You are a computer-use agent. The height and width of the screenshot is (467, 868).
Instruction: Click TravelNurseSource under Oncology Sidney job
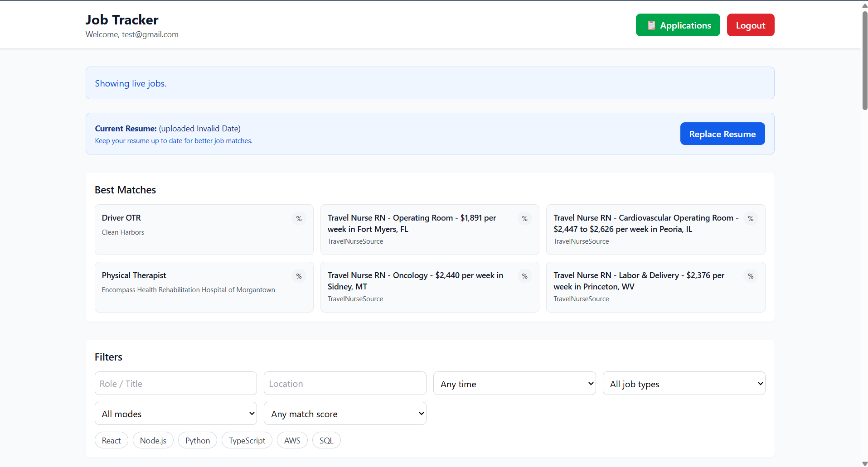click(355, 299)
